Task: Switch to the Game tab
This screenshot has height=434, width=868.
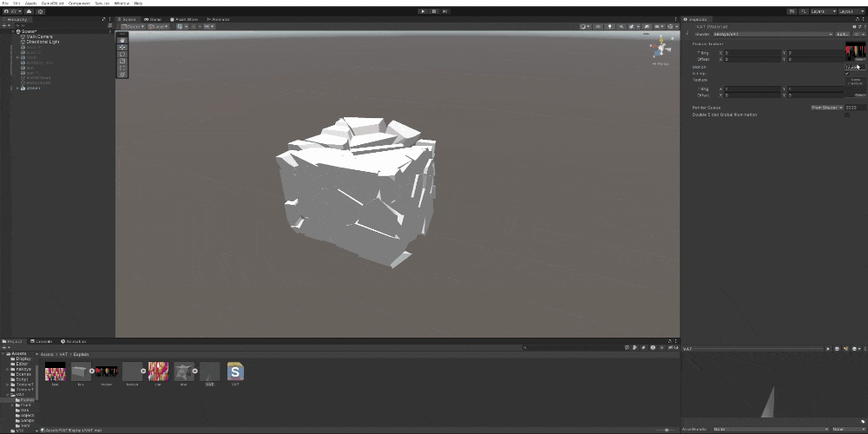Action: (x=154, y=19)
